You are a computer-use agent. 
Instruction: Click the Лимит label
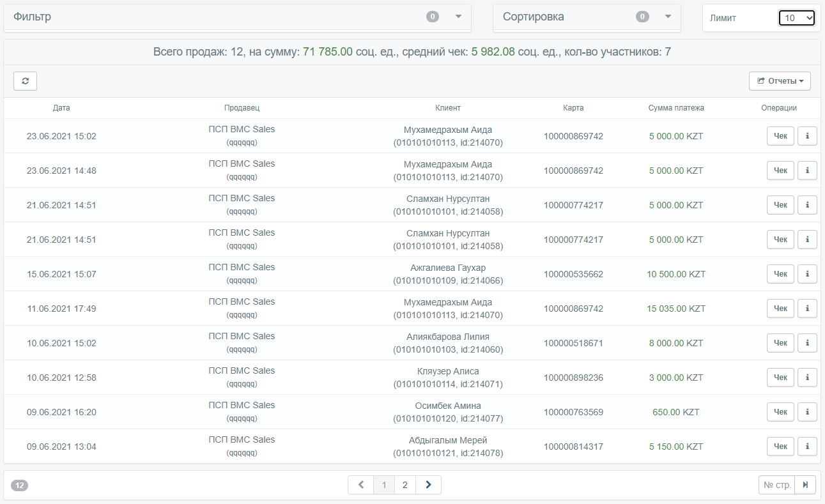click(x=723, y=18)
